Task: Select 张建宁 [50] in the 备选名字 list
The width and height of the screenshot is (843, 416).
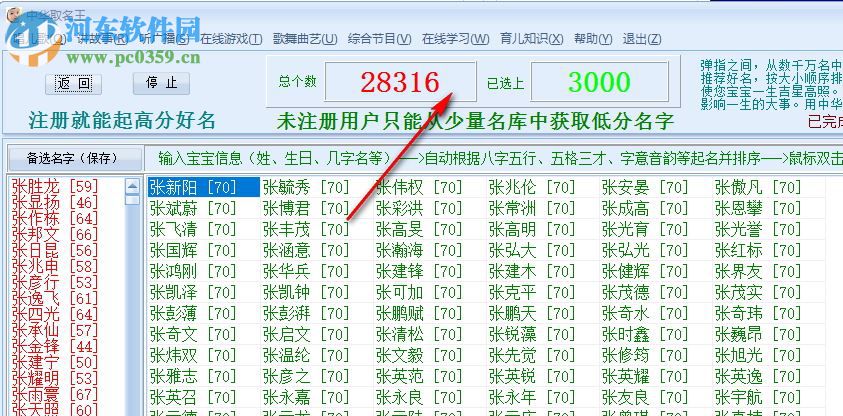Action: pos(55,362)
